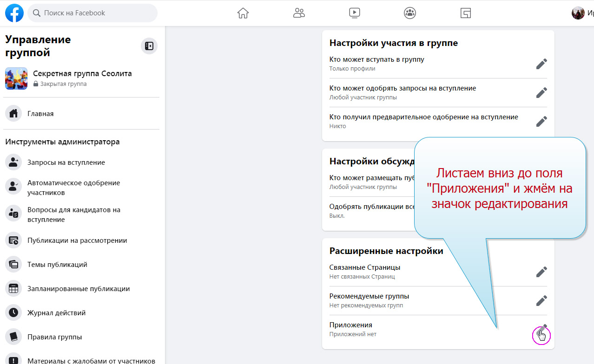Open the Groups icon in top bar

point(410,13)
